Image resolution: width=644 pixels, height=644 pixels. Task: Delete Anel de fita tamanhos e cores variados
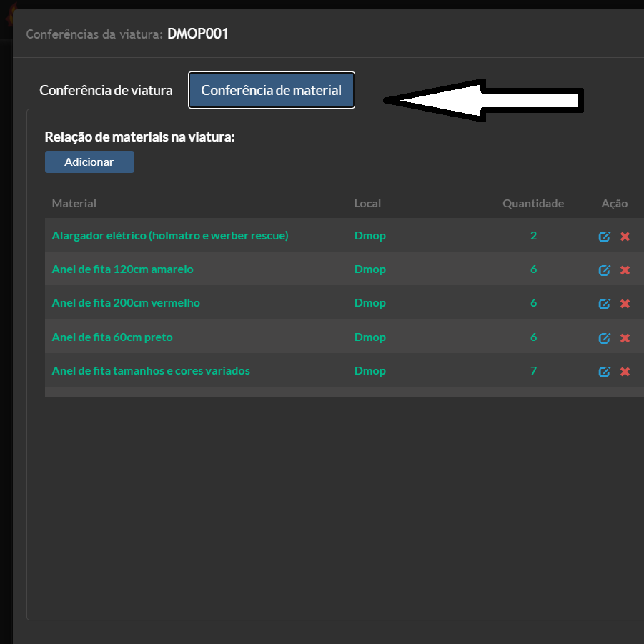[625, 371]
